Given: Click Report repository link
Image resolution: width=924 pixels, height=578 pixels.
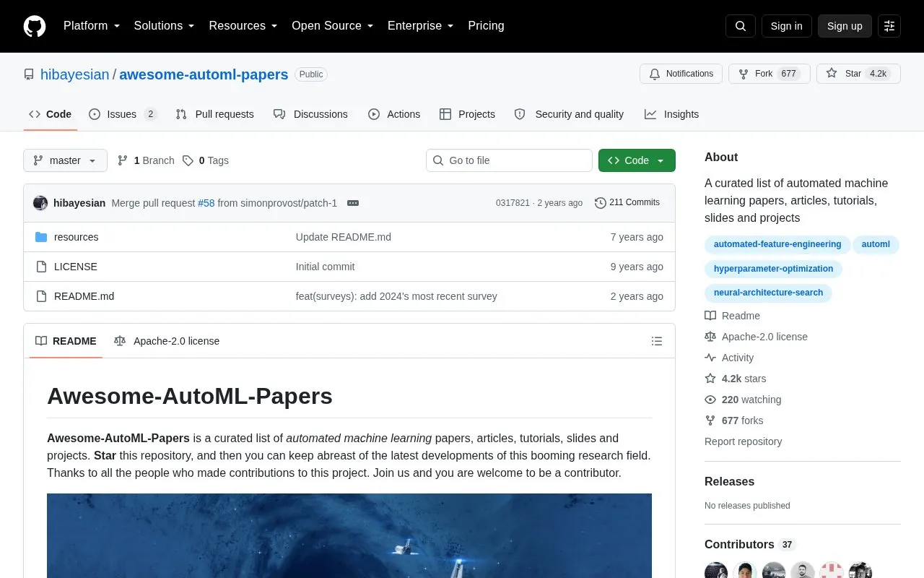Looking at the screenshot, I should (x=743, y=441).
